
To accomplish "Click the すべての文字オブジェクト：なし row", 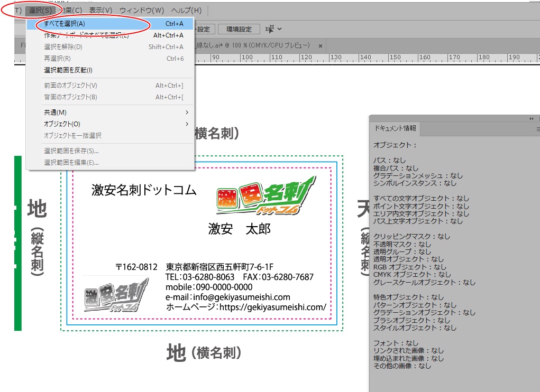I will click(422, 199).
